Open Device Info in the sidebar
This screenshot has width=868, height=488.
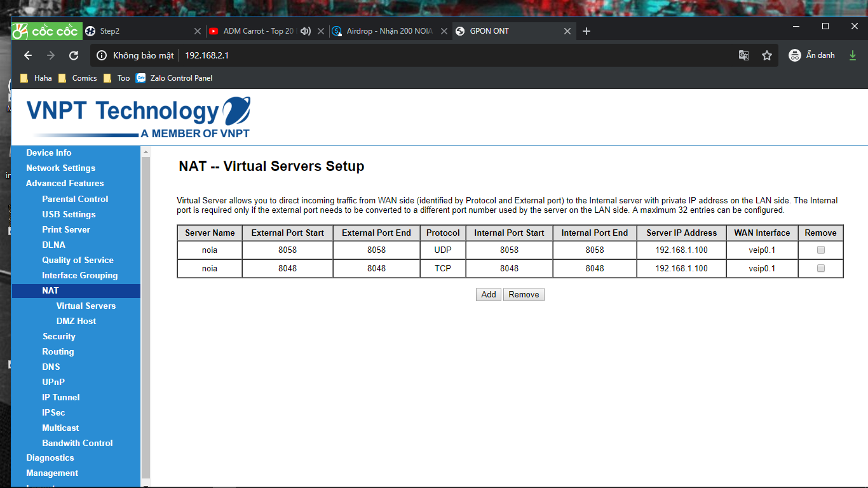[x=49, y=152]
